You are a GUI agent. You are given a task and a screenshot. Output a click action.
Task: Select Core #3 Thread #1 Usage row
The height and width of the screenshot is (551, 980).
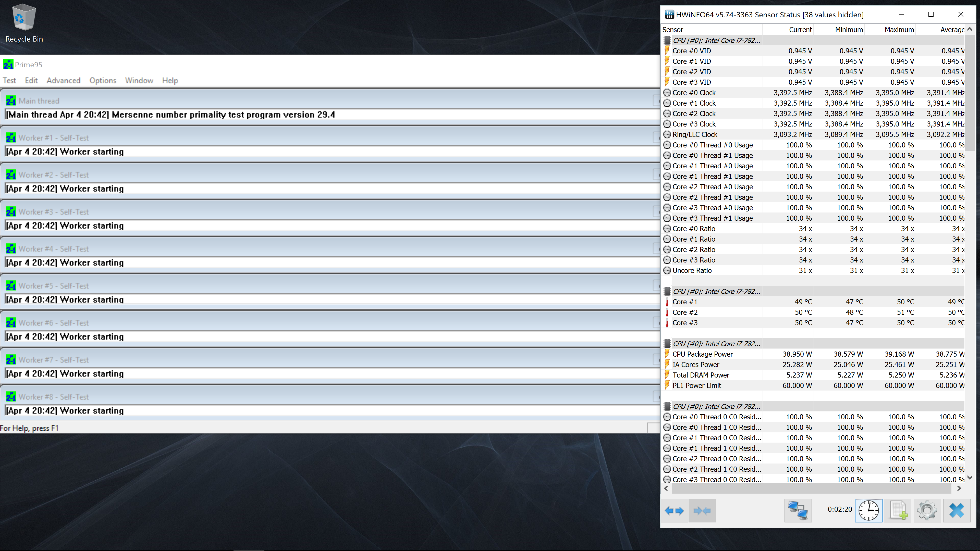coord(813,218)
